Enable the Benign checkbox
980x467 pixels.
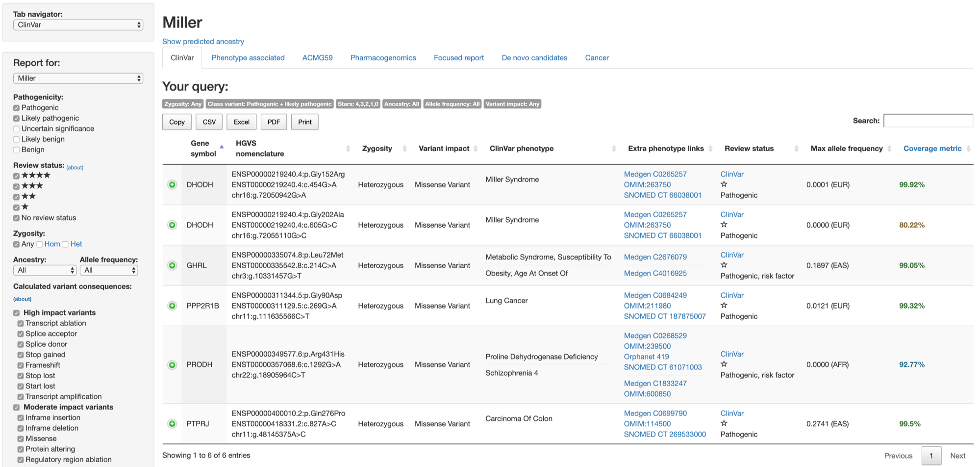tap(17, 150)
